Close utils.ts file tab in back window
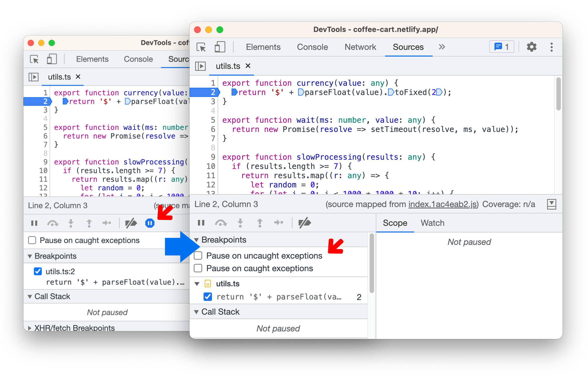 coord(78,76)
